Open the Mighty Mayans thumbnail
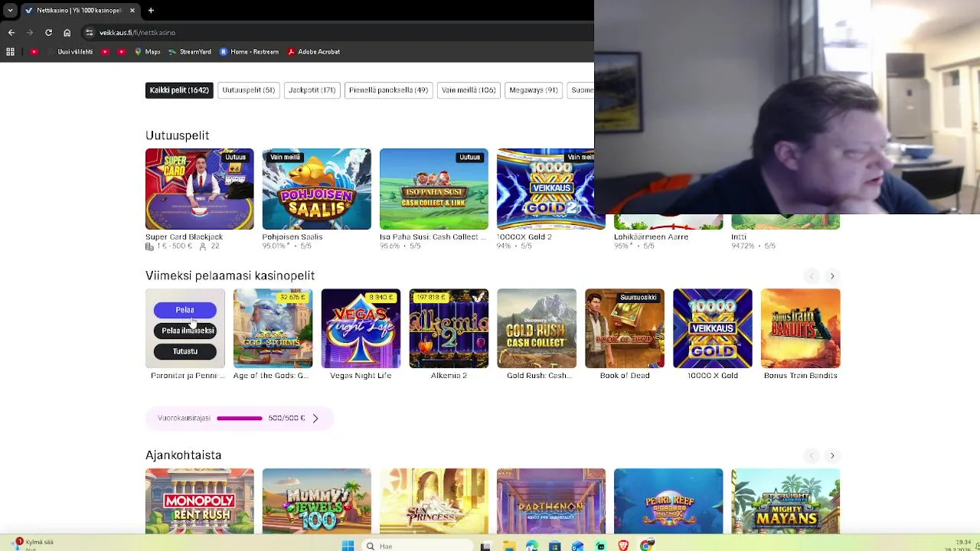Image resolution: width=980 pixels, height=551 pixels. (785, 501)
